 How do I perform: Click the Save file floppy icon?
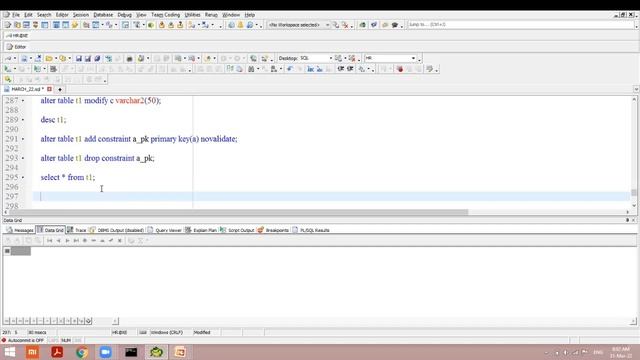[x=79, y=58]
